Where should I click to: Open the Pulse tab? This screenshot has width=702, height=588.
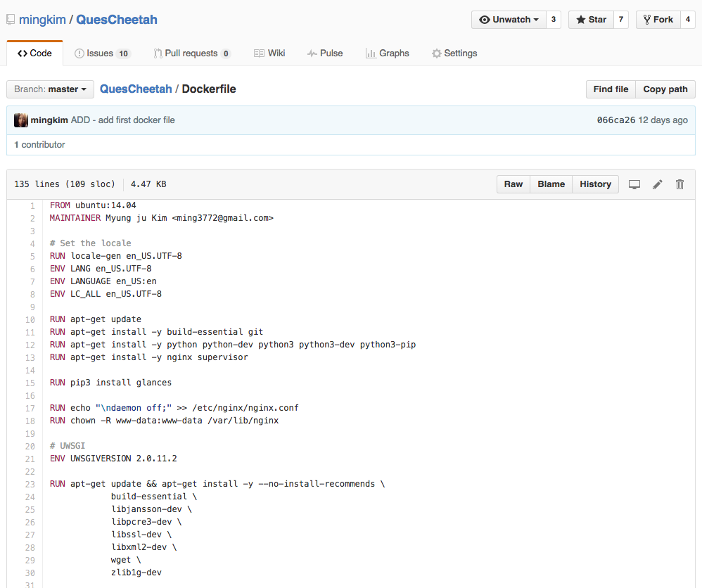point(325,53)
